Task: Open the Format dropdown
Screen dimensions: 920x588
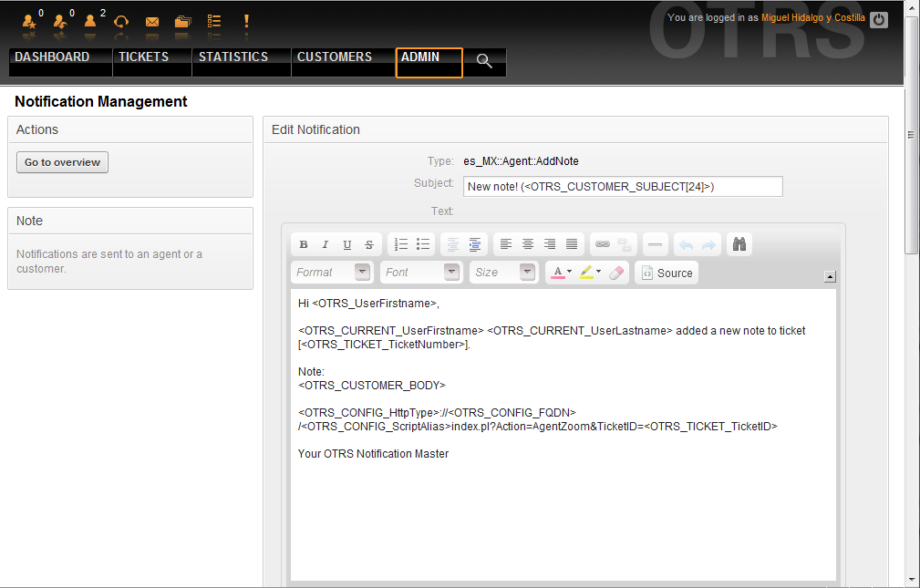Action: pos(332,273)
